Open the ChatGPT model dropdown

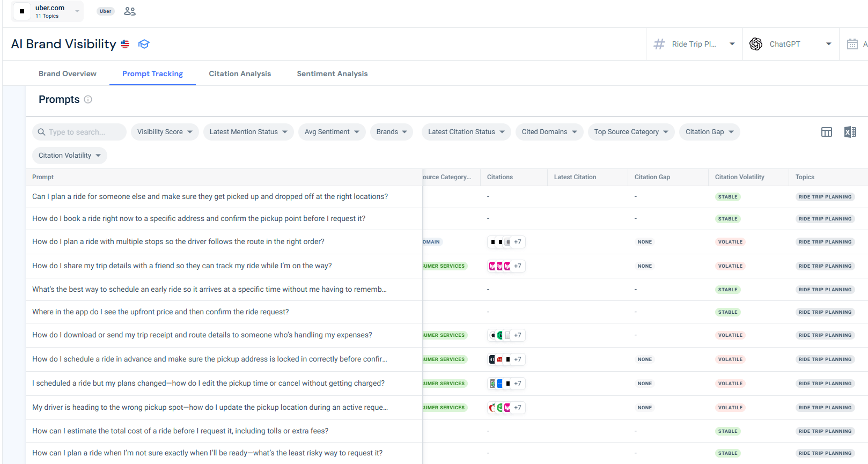tap(791, 44)
